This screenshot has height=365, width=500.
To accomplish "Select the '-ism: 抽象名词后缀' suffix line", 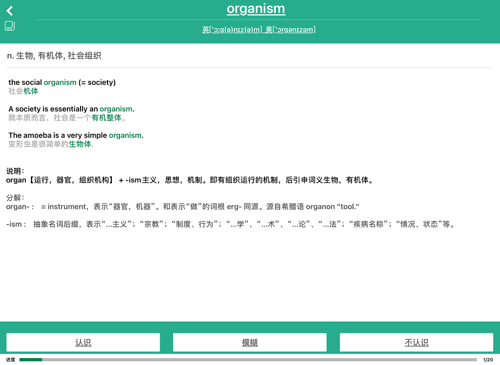I will point(231,224).
